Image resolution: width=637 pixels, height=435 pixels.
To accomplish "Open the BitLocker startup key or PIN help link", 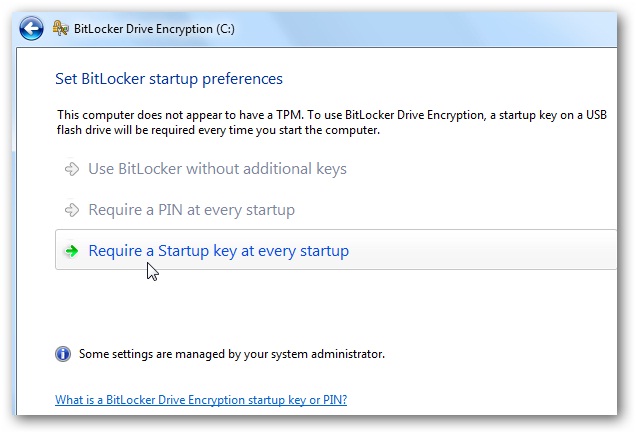I will (201, 400).
